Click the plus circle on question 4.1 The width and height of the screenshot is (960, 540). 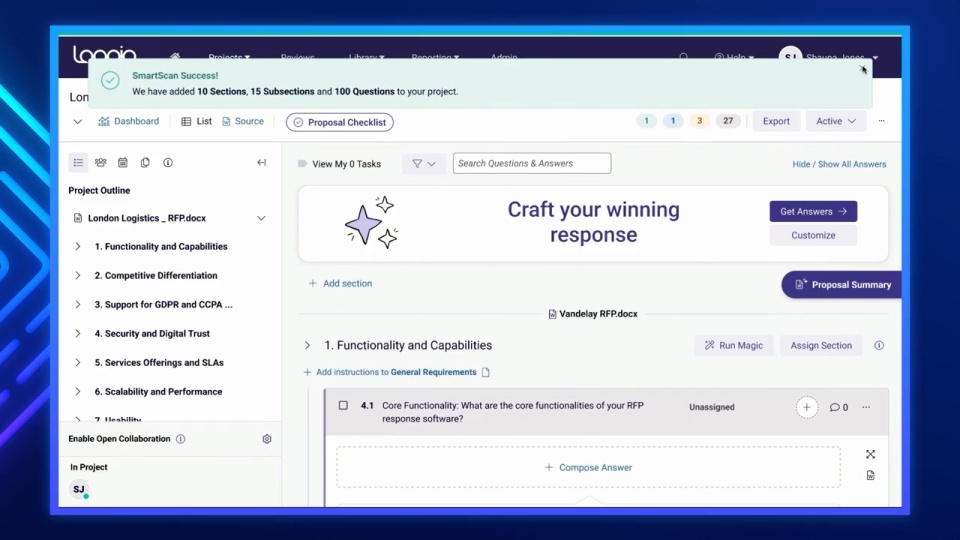click(807, 407)
